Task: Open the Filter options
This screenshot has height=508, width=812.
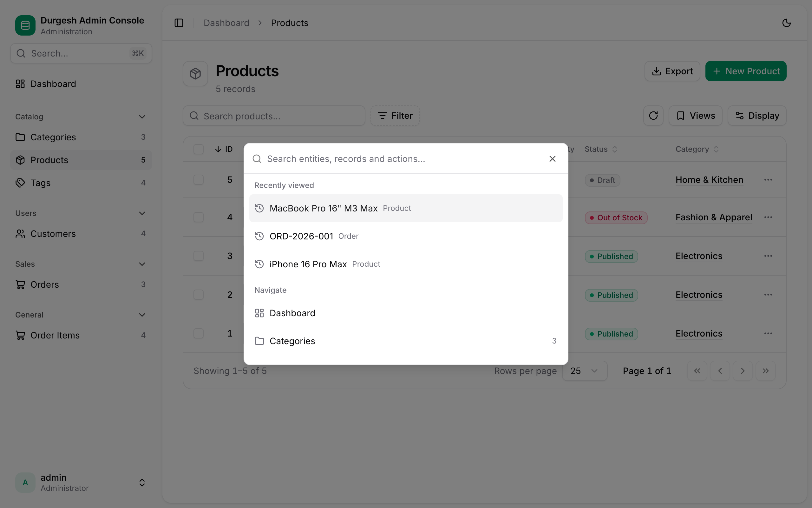Action: pos(395,116)
